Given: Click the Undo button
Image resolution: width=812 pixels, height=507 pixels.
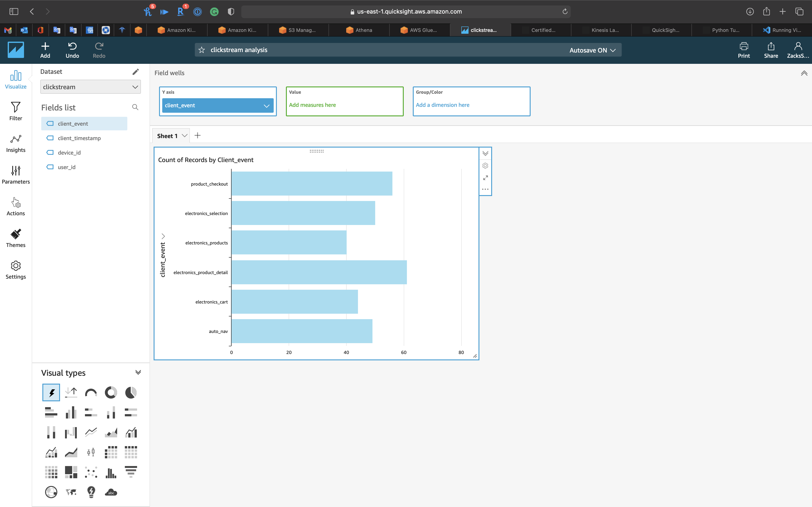Looking at the screenshot, I should (72, 50).
